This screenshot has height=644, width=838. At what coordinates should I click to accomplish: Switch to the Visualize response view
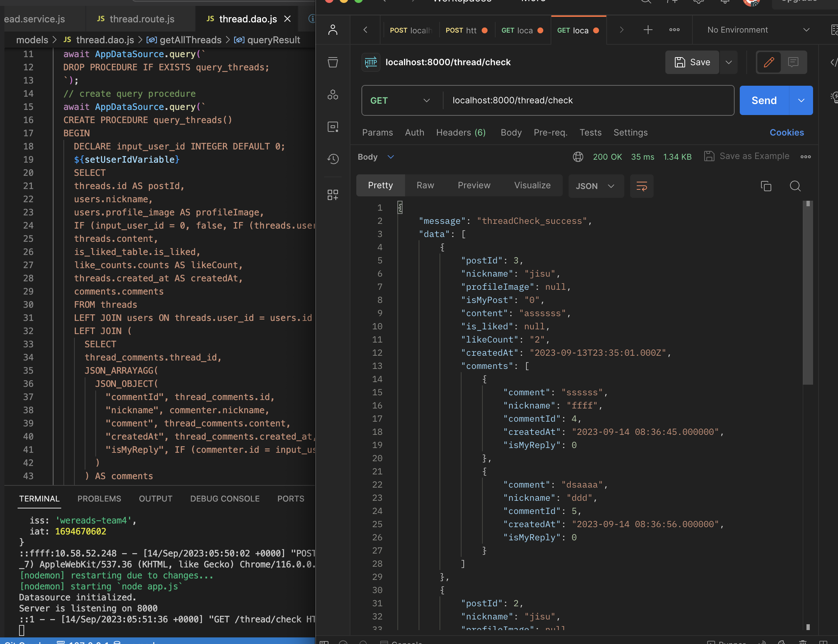[x=532, y=185]
